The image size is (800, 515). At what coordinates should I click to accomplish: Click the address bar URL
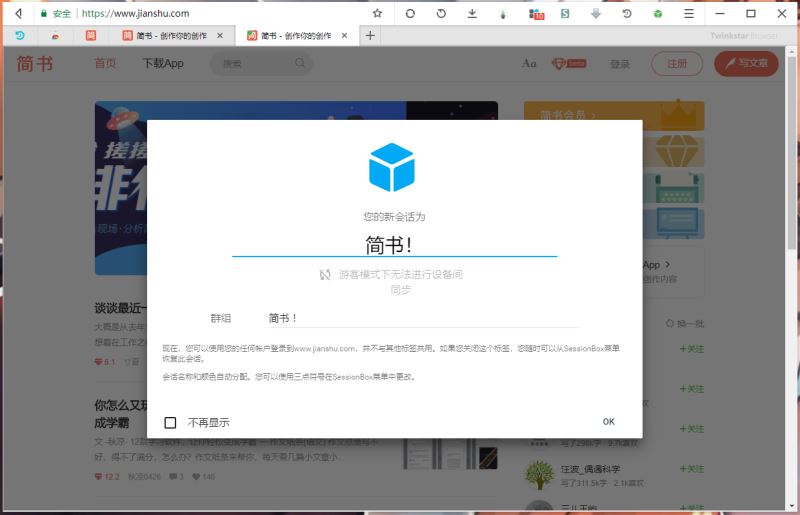pyautogui.click(x=135, y=14)
